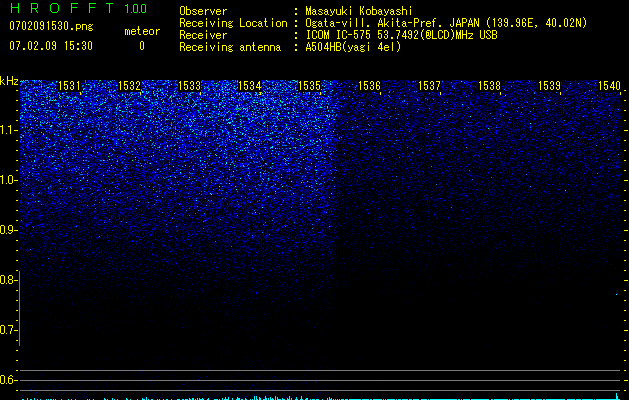Click the 1540 time marker
Viewport: 629px width, 400px height.
[609, 86]
